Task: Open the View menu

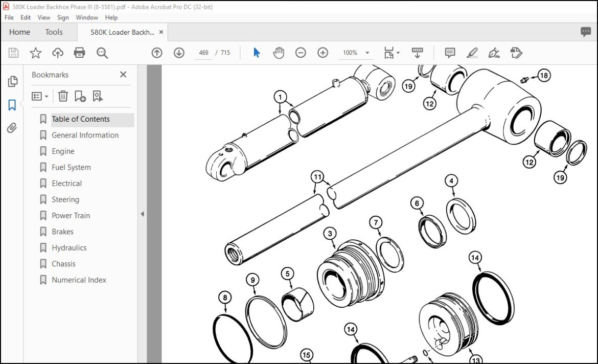Action: click(x=44, y=17)
